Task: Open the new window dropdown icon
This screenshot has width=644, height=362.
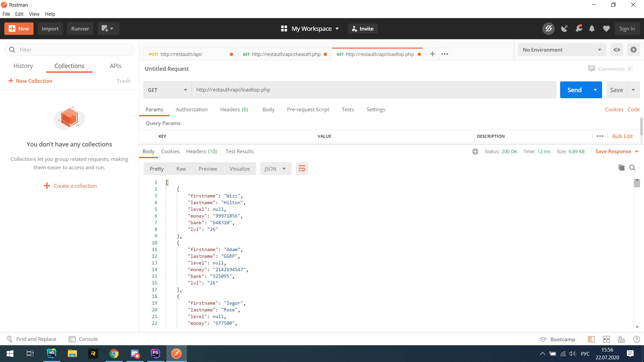Action: 108,28
